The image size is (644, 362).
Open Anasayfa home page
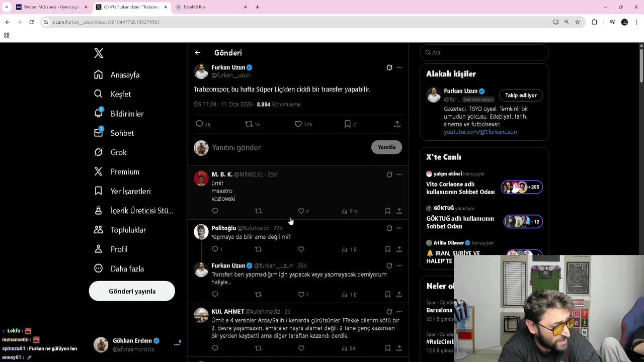[x=117, y=75]
